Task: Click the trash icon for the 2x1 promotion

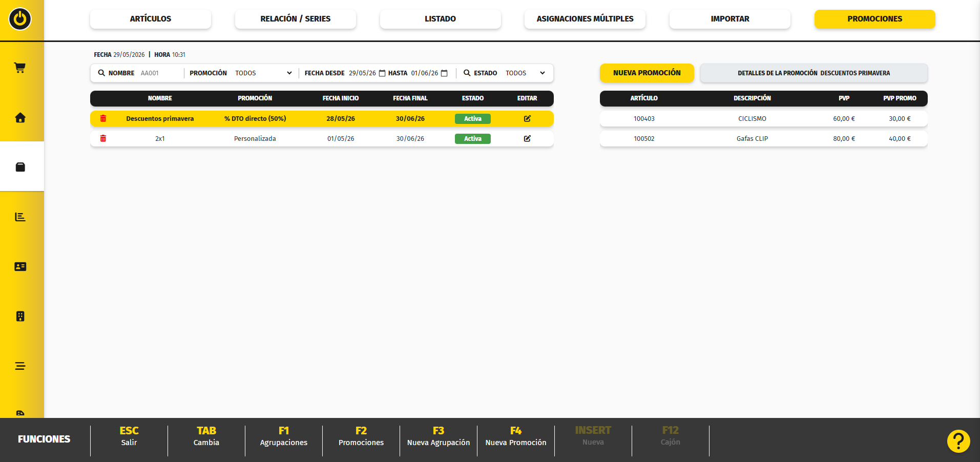Action: (103, 138)
